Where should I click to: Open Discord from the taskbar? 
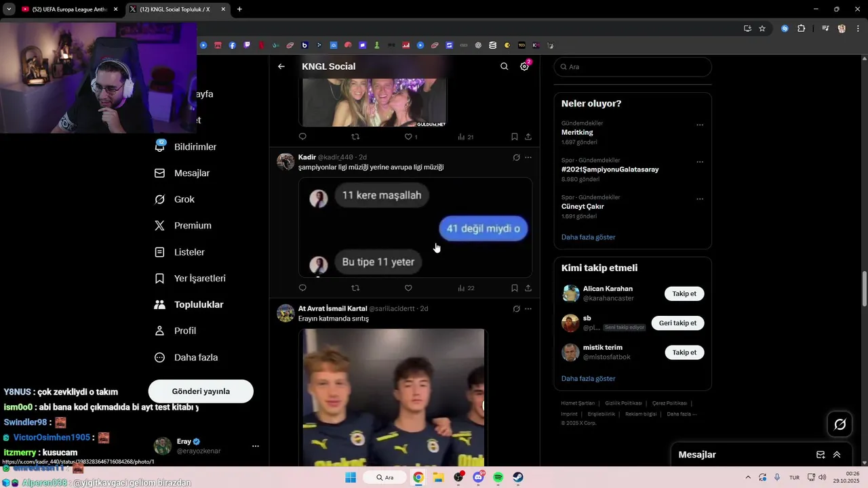pyautogui.click(x=479, y=477)
